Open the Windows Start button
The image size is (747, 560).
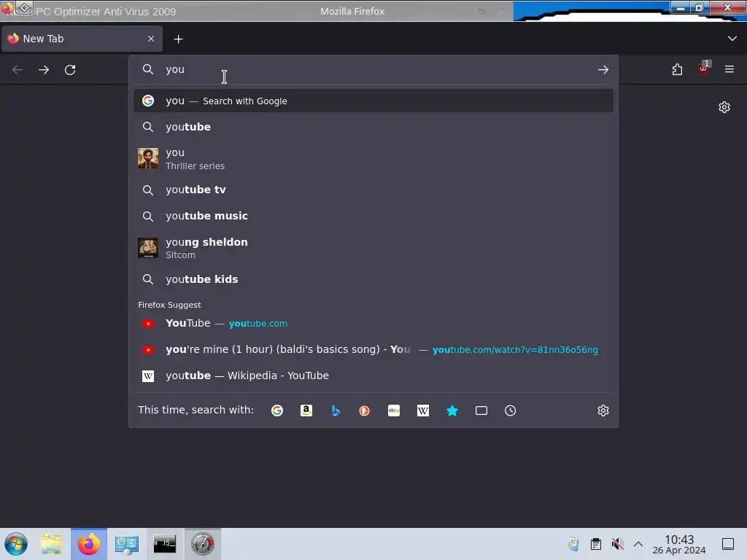point(16,544)
